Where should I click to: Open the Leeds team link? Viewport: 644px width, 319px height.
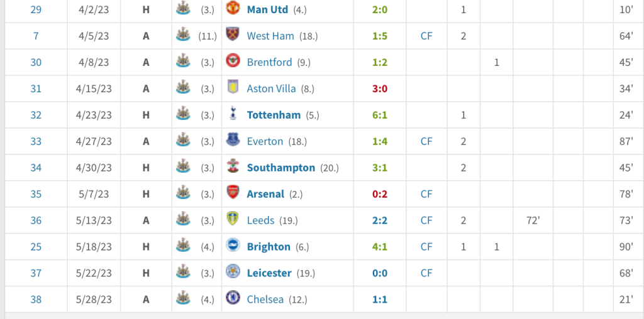pos(260,220)
